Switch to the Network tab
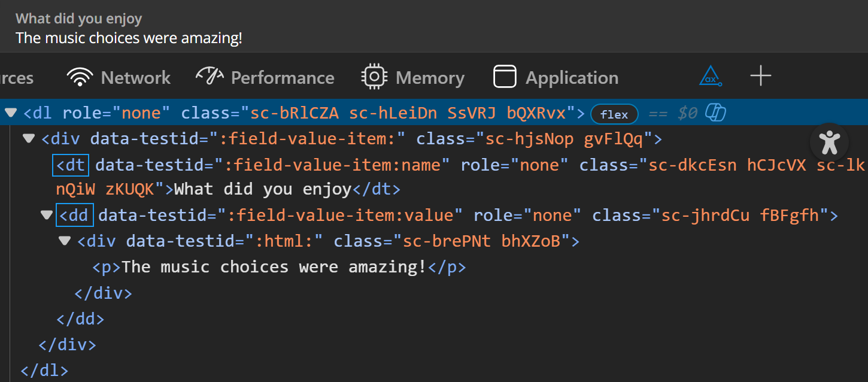This screenshot has height=382, width=868. pyautogui.click(x=135, y=77)
